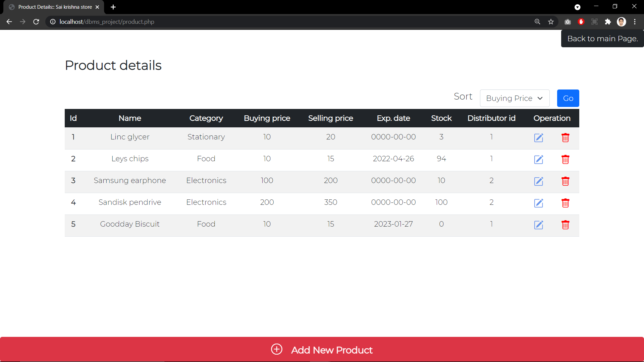
Task: Delete the Leys chips product
Action: [566, 160]
